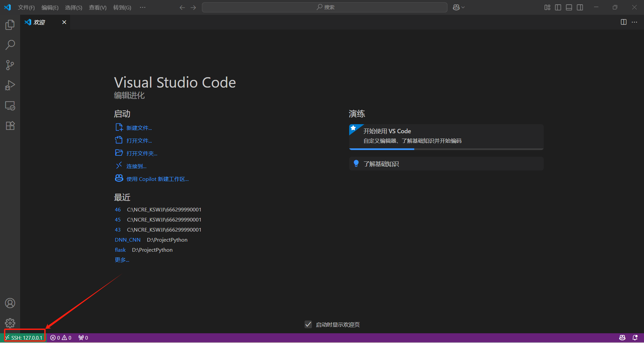The width and height of the screenshot is (644, 343).
Task: Click the 新建文件... link
Action: 139,128
